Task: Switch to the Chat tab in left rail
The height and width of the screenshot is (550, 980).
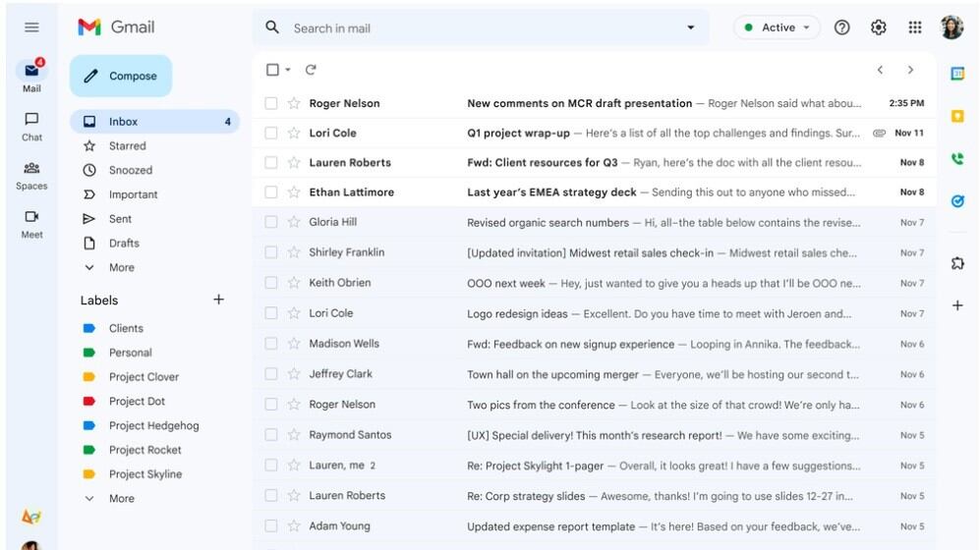Action: pos(31,126)
